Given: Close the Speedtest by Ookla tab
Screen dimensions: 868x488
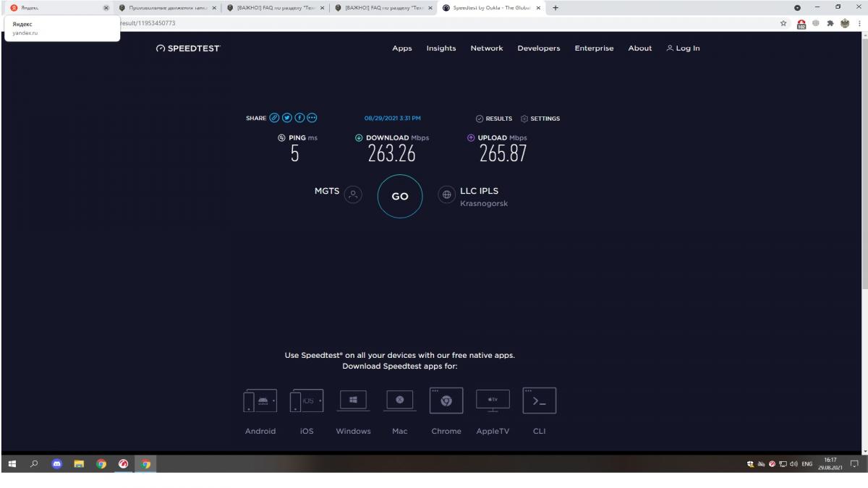Looking at the screenshot, I should click(x=538, y=7).
